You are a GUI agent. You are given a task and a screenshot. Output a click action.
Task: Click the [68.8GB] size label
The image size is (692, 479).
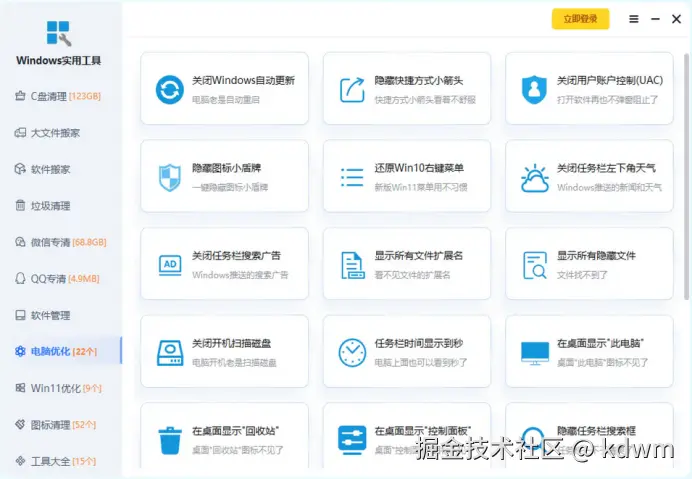(89, 242)
